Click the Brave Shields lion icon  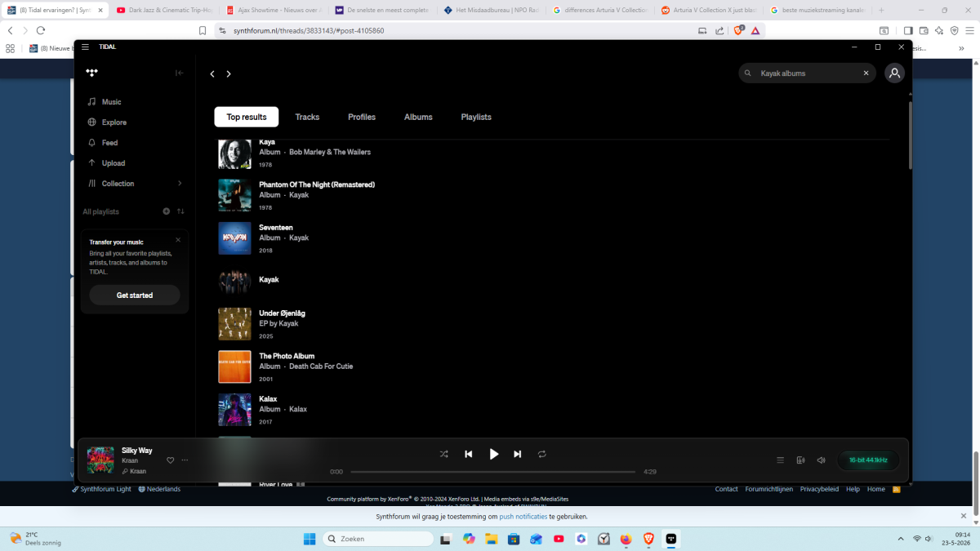click(x=738, y=30)
